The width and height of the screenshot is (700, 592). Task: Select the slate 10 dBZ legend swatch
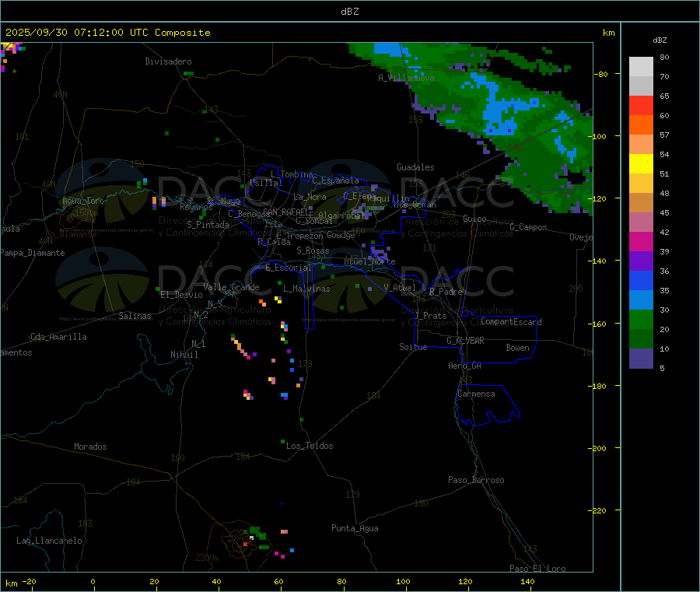click(641, 359)
